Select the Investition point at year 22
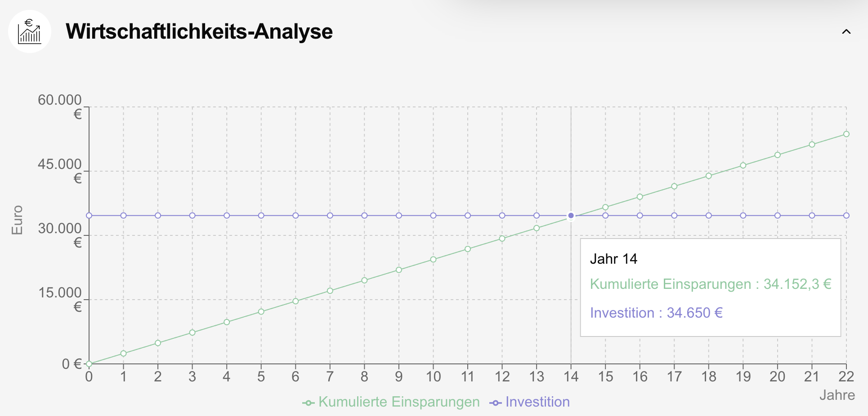Viewport: 868px width, 416px height. click(x=846, y=216)
